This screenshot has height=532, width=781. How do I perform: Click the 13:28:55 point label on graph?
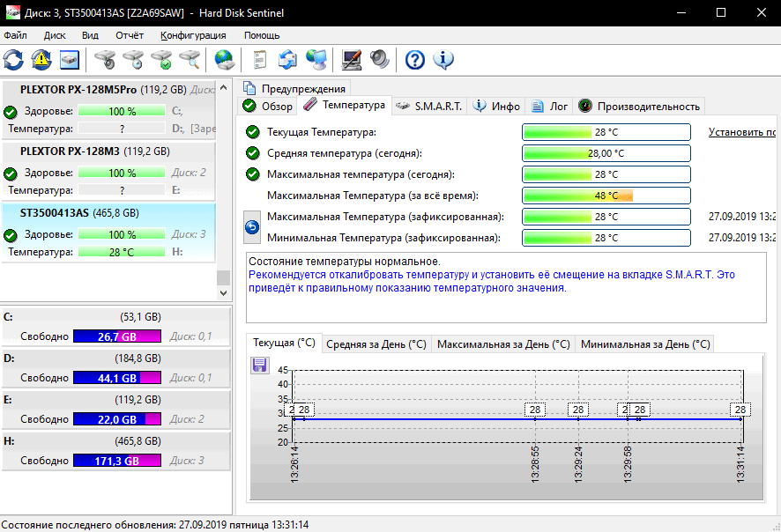pyautogui.click(x=535, y=410)
